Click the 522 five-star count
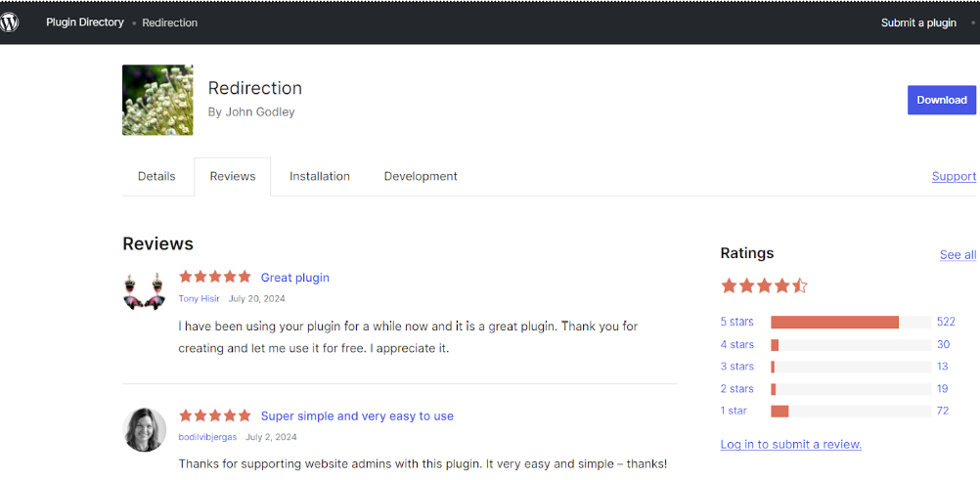Screen dimensions: 980x480 pos(946,322)
